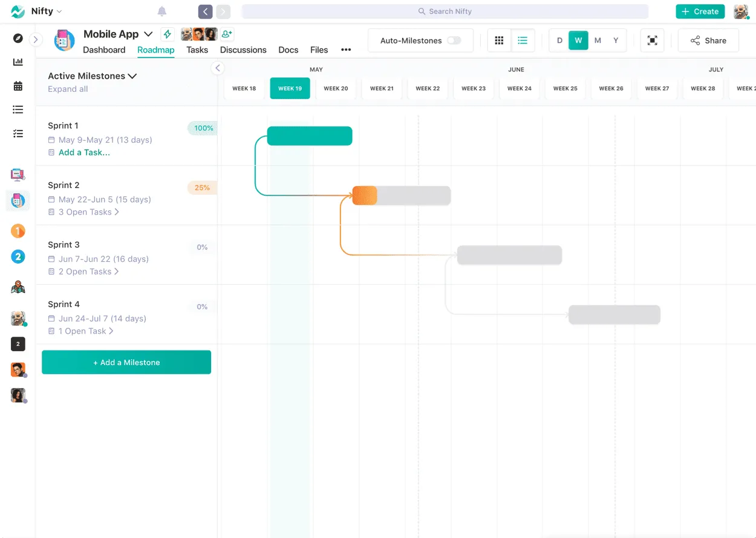Open the Discussions tab
The width and height of the screenshot is (756, 538).
tap(243, 50)
